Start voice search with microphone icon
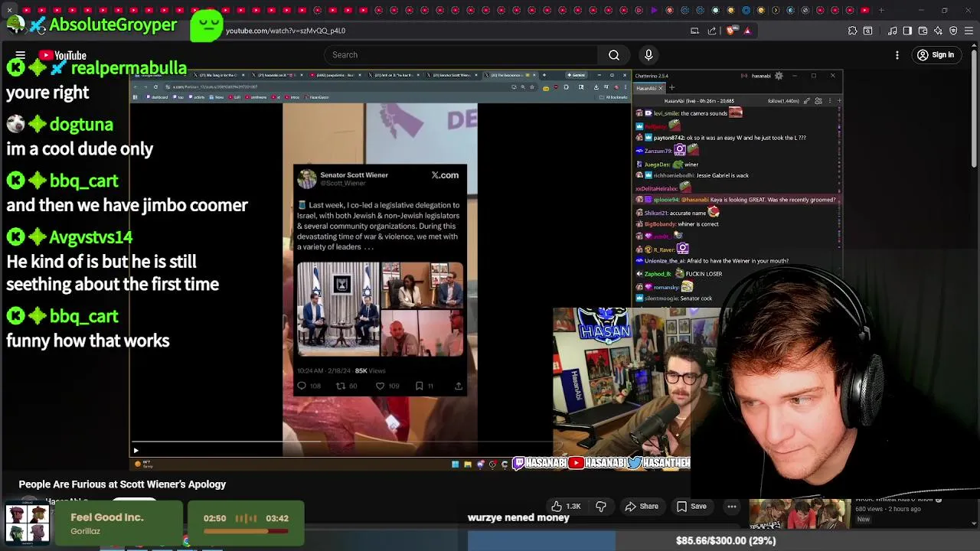This screenshot has width=980, height=551. [648, 54]
